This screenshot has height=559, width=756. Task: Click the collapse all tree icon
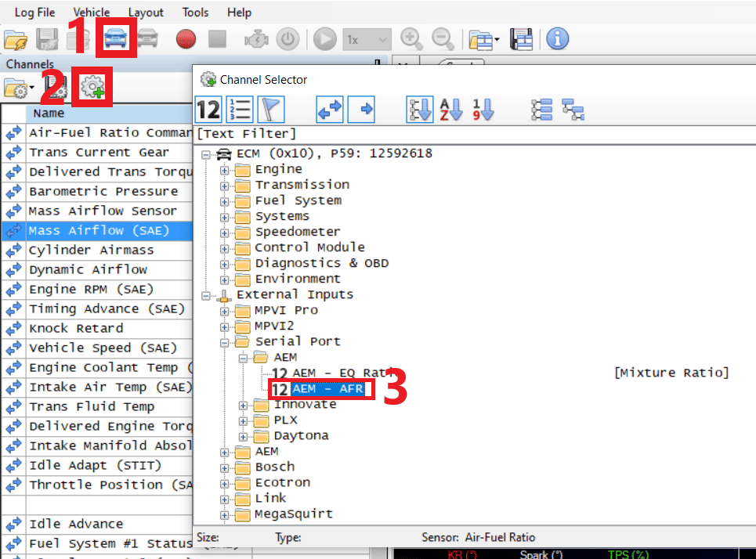click(x=573, y=110)
